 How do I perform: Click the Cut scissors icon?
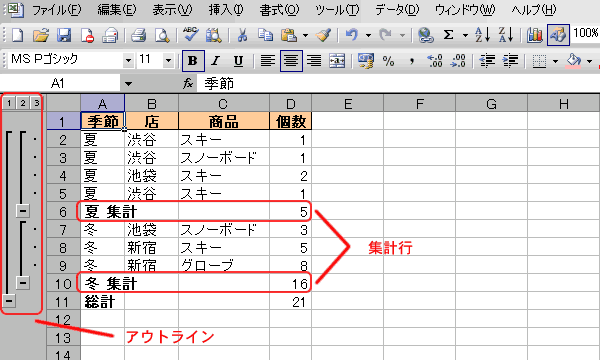242,36
